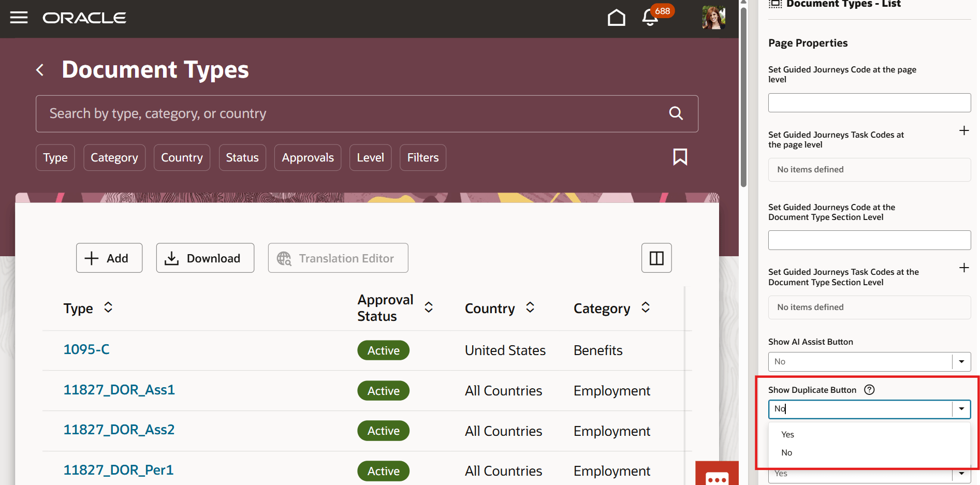Open the Status filter chip

click(242, 157)
